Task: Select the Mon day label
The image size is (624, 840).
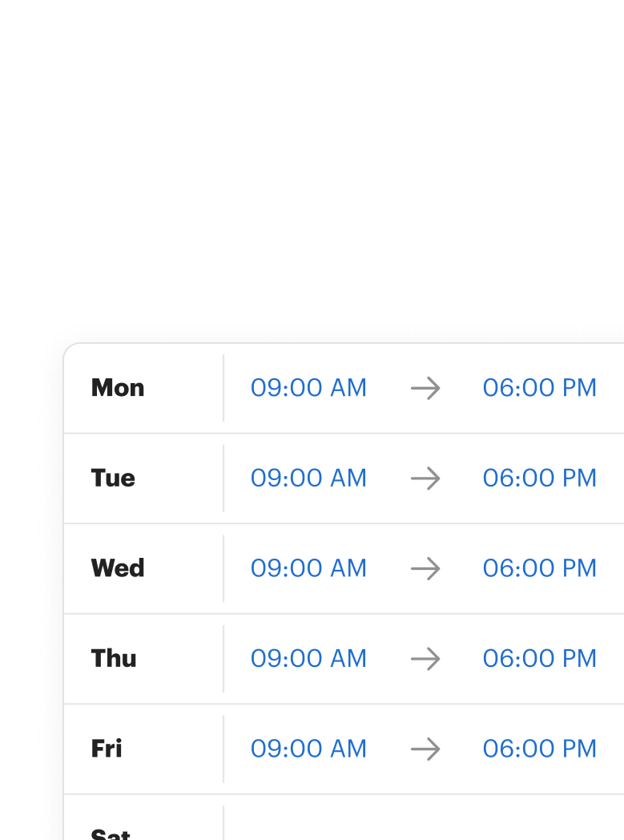Action: (118, 388)
